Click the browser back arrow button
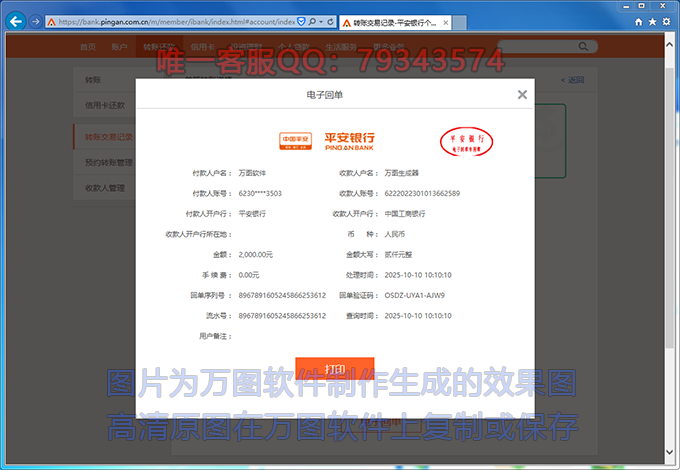680x470 pixels. pos(15,20)
